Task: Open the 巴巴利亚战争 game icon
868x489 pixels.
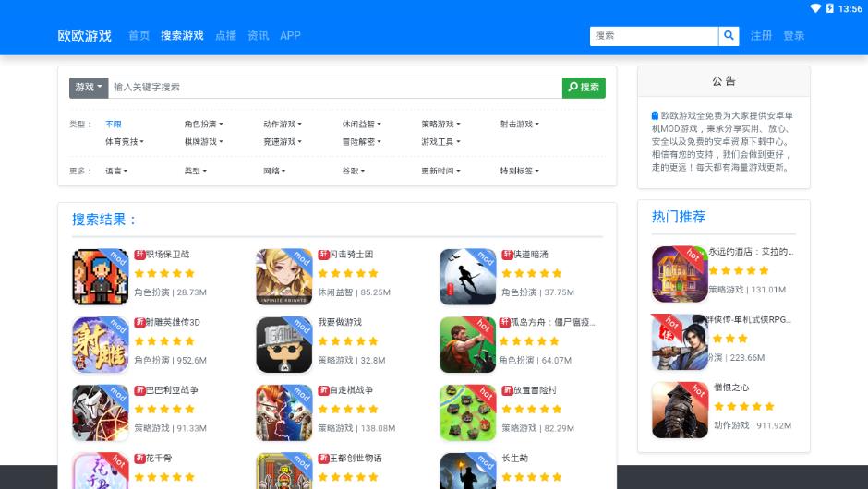Action: 101,413
